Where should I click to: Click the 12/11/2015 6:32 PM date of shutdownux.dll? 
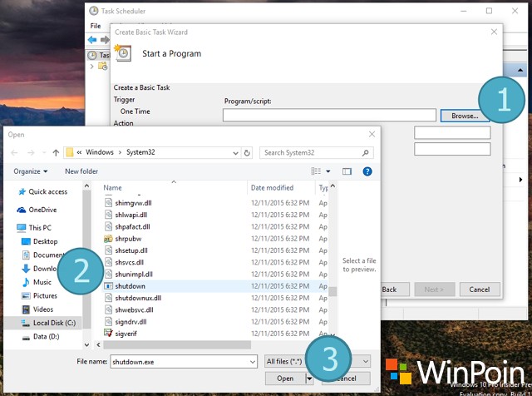(x=280, y=298)
